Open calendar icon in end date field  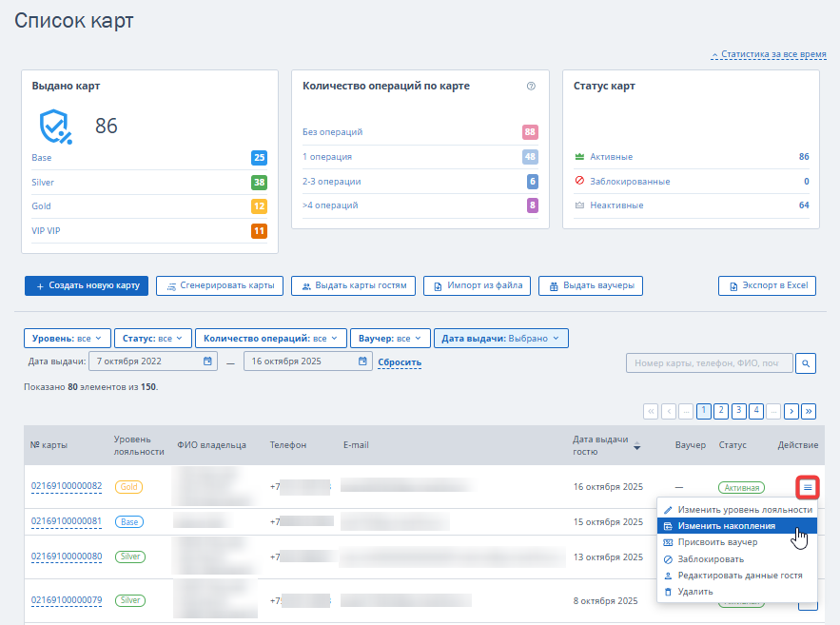click(x=363, y=361)
